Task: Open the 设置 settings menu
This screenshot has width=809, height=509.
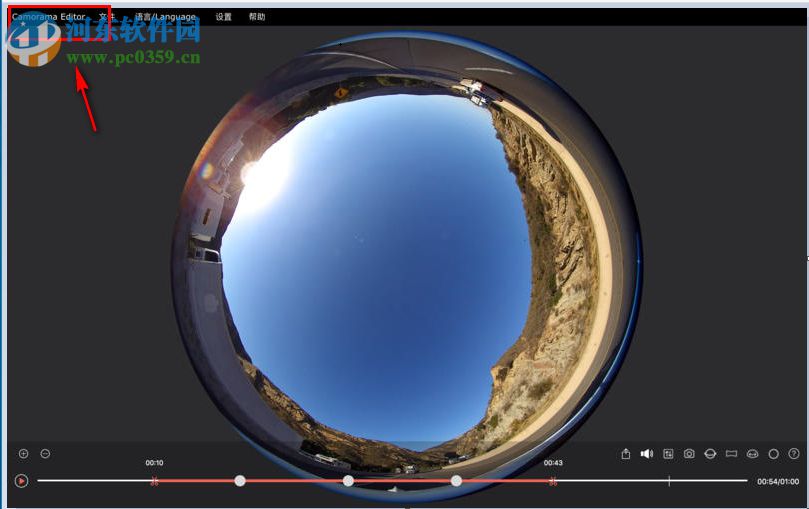Action: coord(223,17)
